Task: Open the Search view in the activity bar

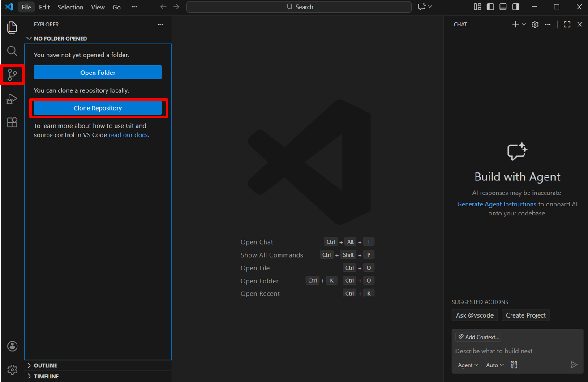Action: pos(12,51)
